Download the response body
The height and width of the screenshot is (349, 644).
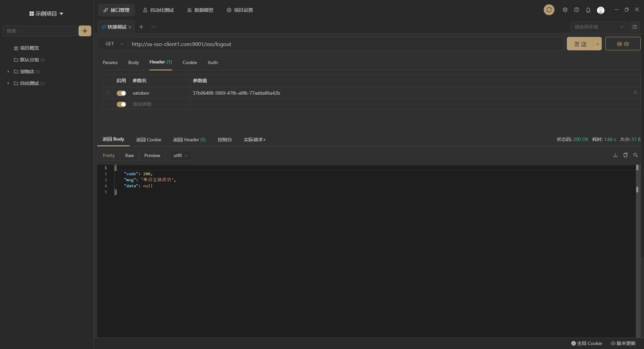click(615, 155)
